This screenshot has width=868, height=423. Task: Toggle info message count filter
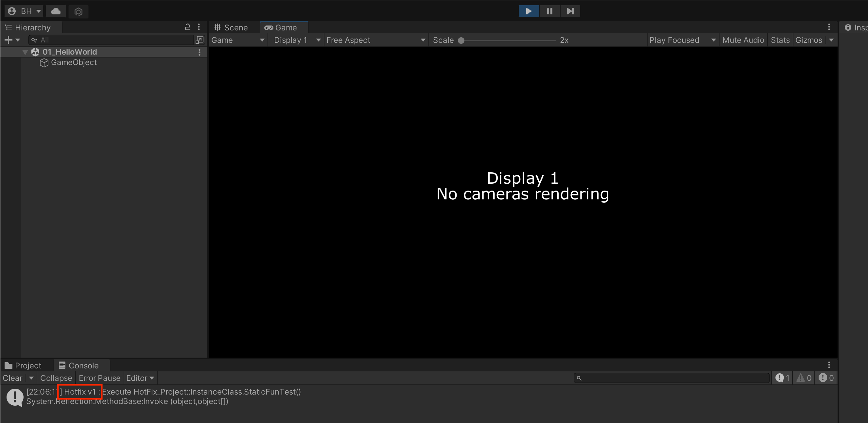click(x=782, y=378)
